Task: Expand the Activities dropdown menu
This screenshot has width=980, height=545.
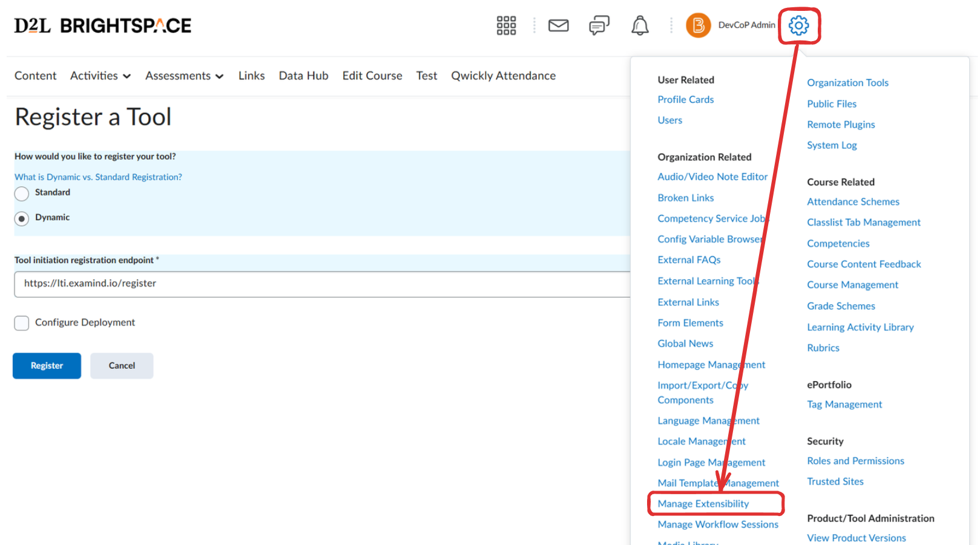Action: tap(100, 76)
